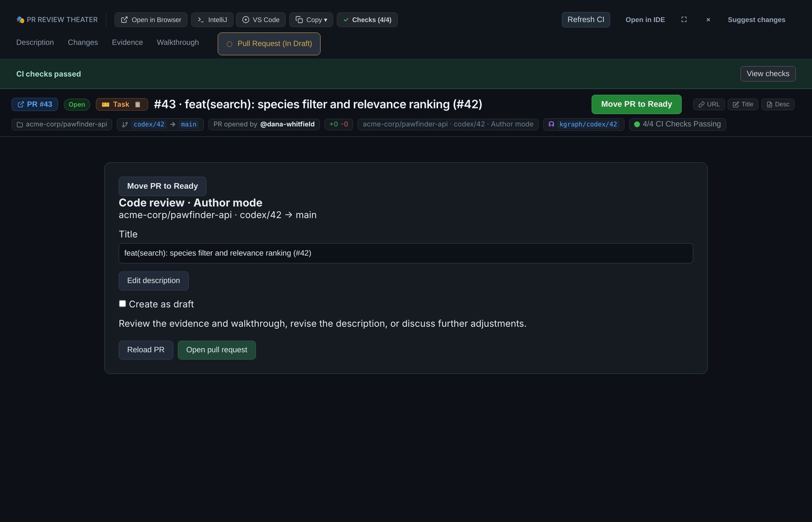The image size is (812, 522).
Task: Click Open pull request button
Action: [217, 350]
